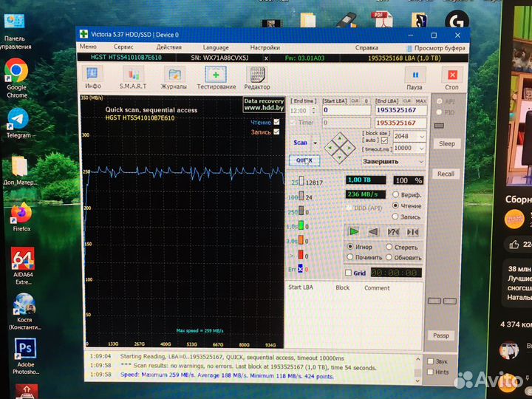Click the green play scan arrow
This screenshot has height=399, width=532.
pos(353,231)
